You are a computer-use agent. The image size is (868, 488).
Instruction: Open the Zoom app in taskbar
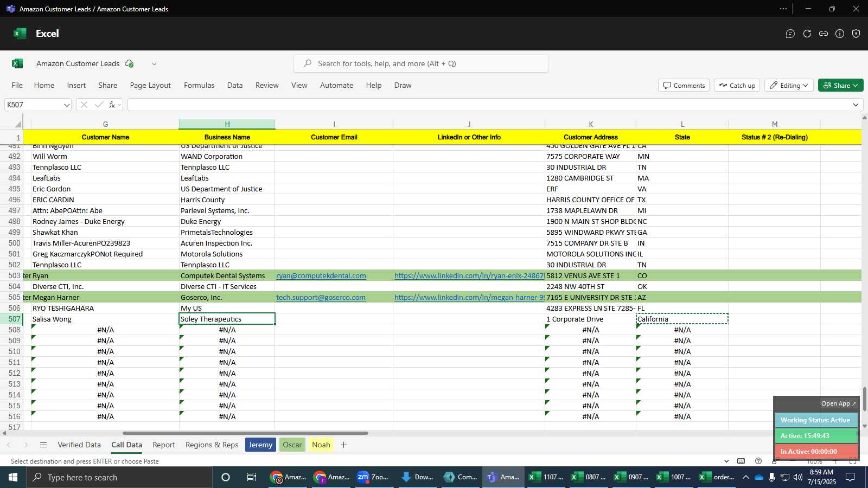pos(373,477)
